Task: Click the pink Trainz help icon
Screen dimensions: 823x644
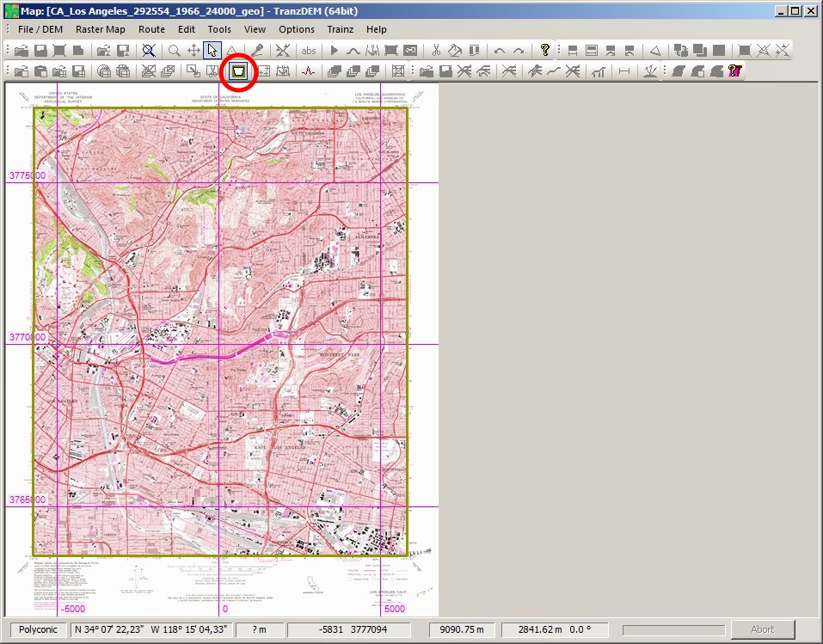Action: pos(734,71)
